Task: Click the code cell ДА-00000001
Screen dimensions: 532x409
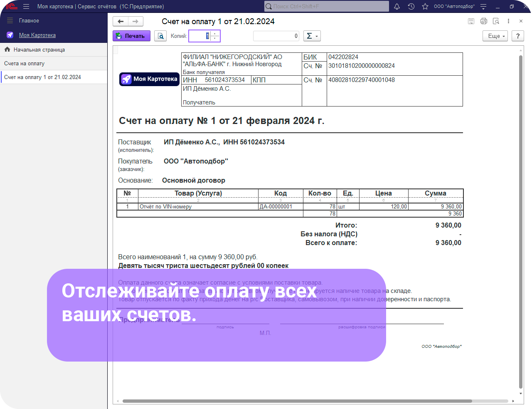Action: (x=281, y=207)
